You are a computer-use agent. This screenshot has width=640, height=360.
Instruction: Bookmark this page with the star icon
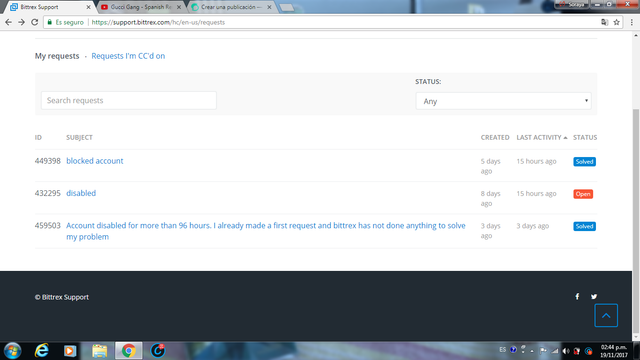point(616,22)
